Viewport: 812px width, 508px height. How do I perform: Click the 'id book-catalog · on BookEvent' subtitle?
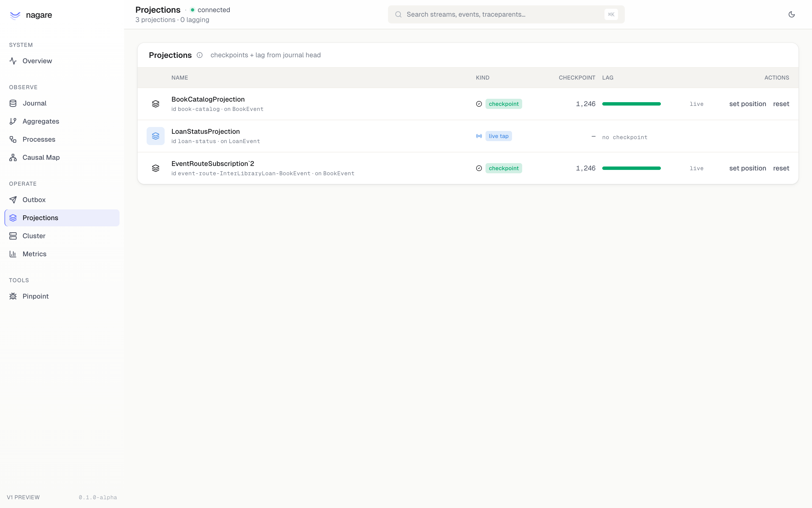pyautogui.click(x=217, y=109)
